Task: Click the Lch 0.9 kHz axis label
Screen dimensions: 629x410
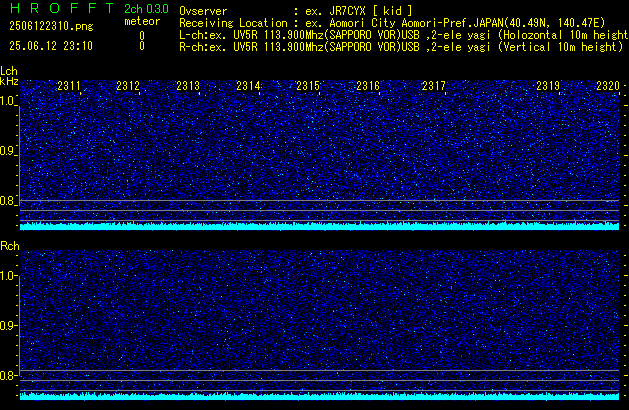Action: pos(7,151)
